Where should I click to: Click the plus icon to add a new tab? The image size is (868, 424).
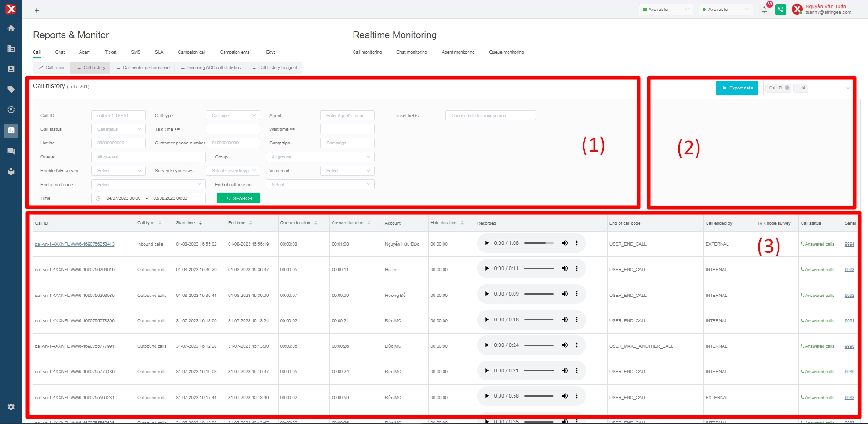tap(37, 10)
